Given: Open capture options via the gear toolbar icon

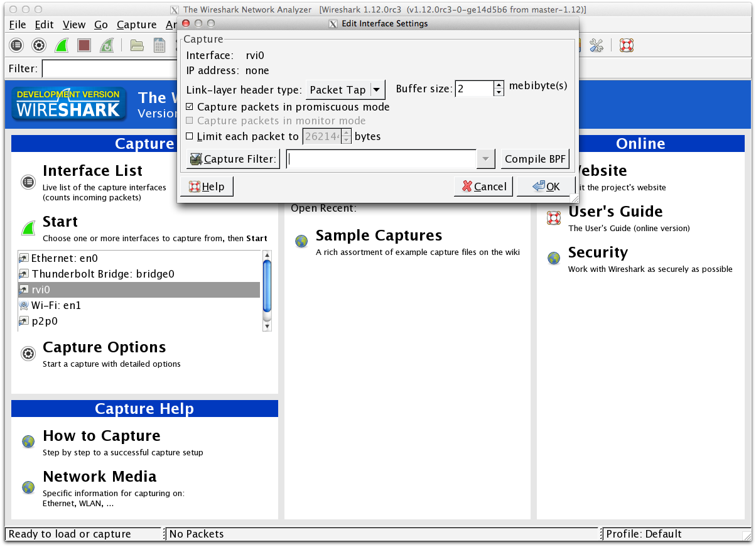Looking at the screenshot, I should click(39, 45).
